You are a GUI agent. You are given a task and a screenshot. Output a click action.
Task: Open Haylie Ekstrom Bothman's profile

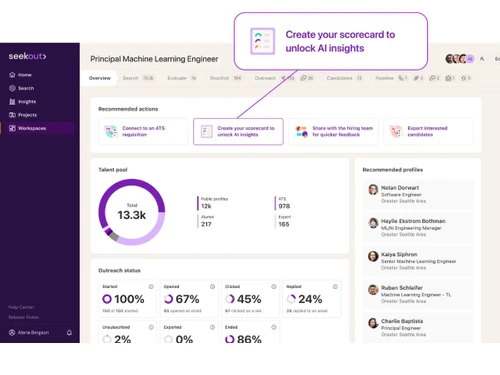(x=418, y=228)
